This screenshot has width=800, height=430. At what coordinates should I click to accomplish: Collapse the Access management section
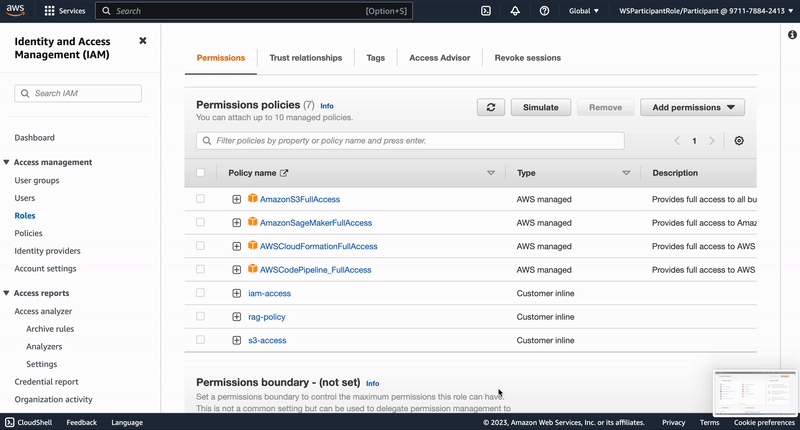[x=6, y=162]
